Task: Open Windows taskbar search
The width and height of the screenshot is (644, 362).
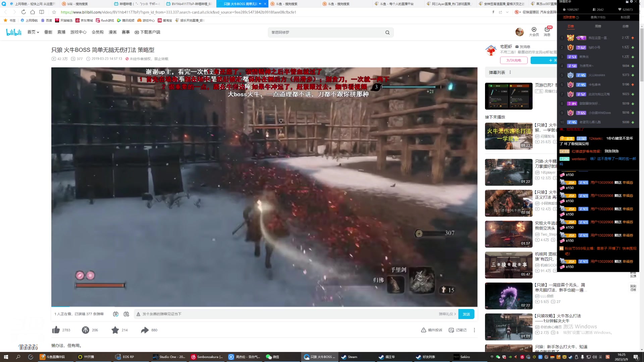Action: 18,357
